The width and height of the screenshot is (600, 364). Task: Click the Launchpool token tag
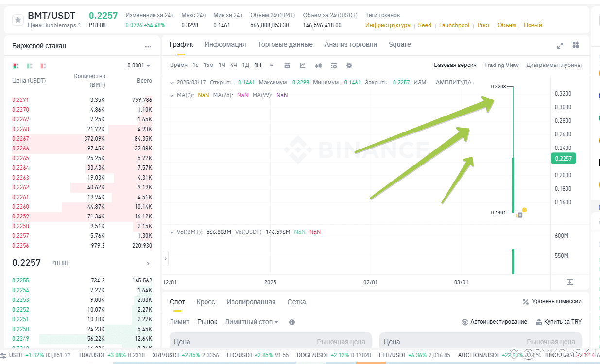(454, 25)
